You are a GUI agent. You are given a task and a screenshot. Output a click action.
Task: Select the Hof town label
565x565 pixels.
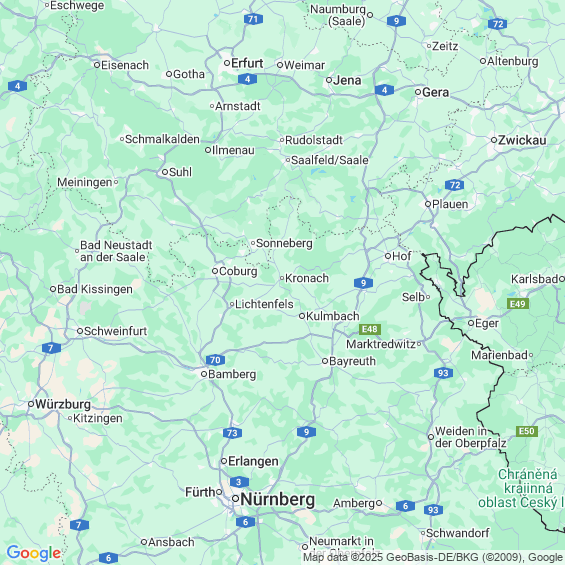[401, 256]
